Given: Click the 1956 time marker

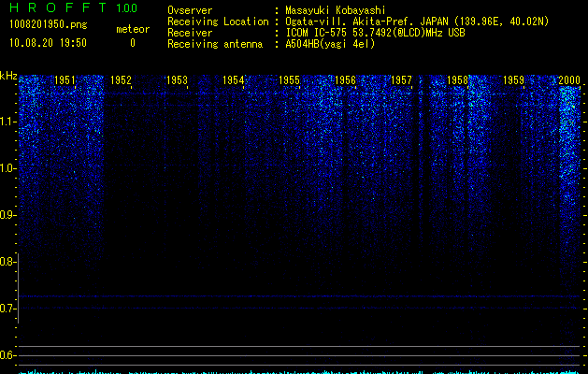Looking at the screenshot, I should [x=345, y=80].
